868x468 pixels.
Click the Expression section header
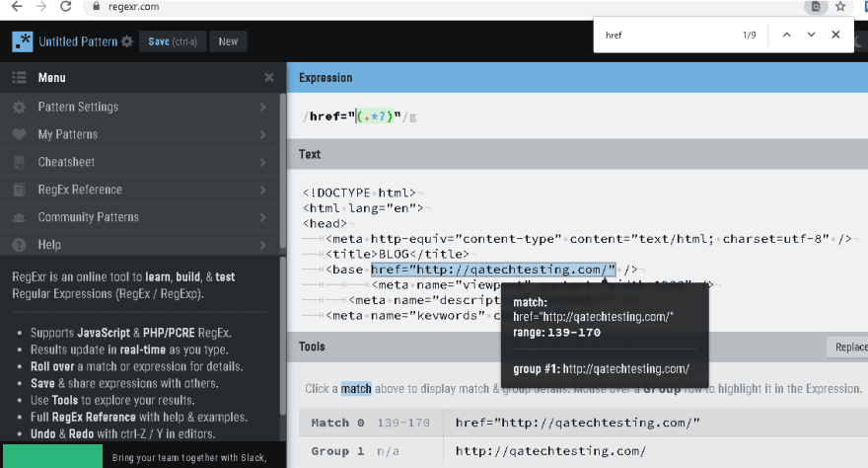(577, 78)
